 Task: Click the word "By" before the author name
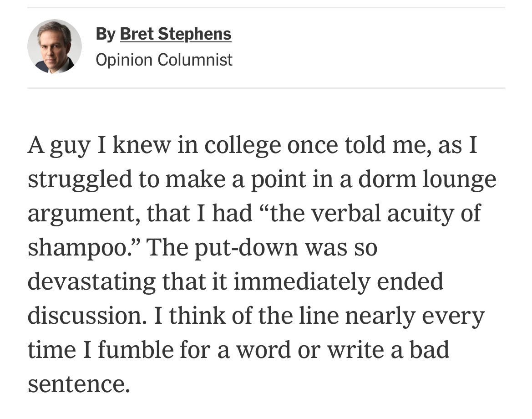(106, 34)
